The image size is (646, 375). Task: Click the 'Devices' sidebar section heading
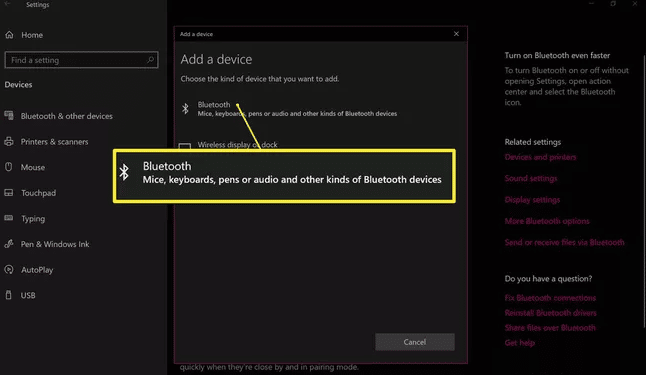click(x=18, y=84)
